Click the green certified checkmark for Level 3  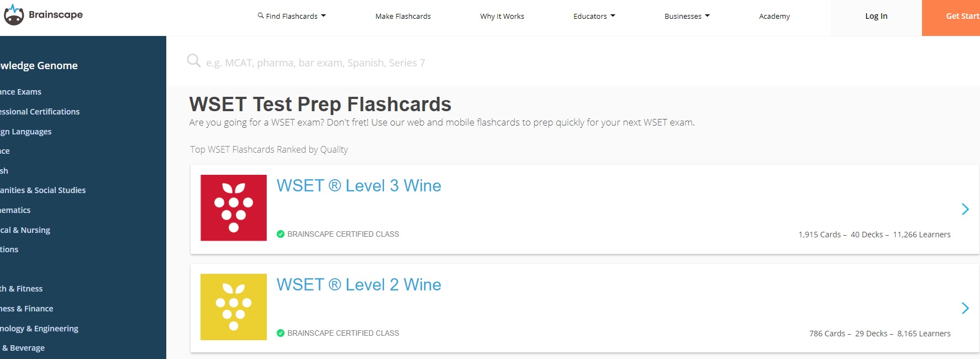(281, 234)
